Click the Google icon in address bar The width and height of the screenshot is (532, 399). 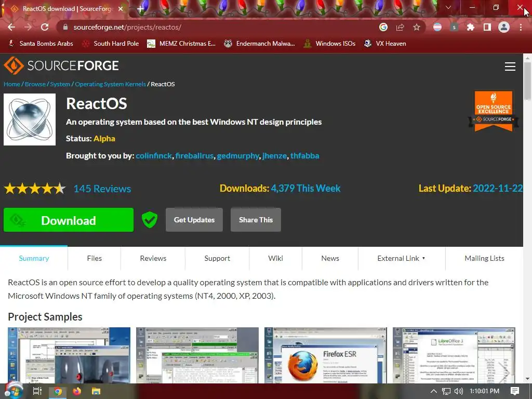(x=383, y=27)
